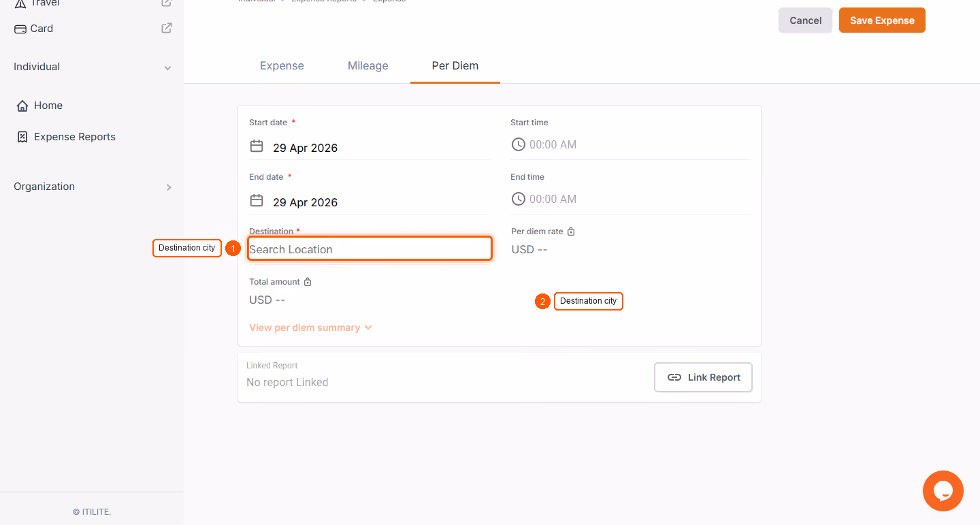Click the Cancel button
The image size is (980, 525).
coord(806,20)
